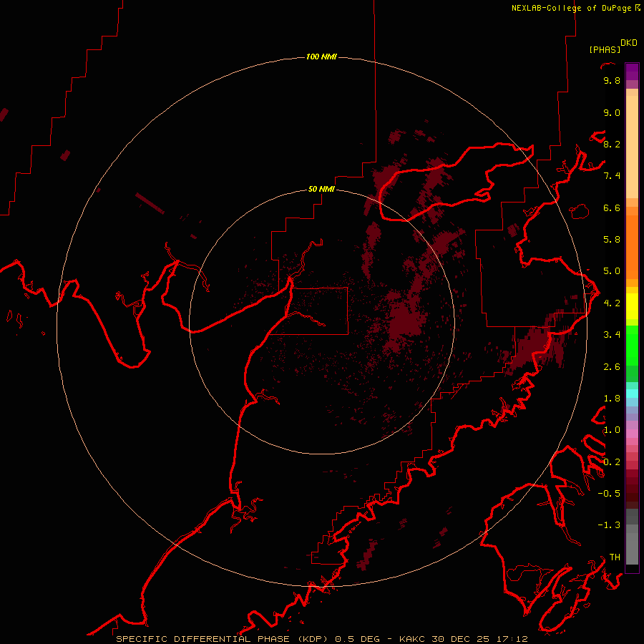Click the 8.2 color scale value

(612, 144)
